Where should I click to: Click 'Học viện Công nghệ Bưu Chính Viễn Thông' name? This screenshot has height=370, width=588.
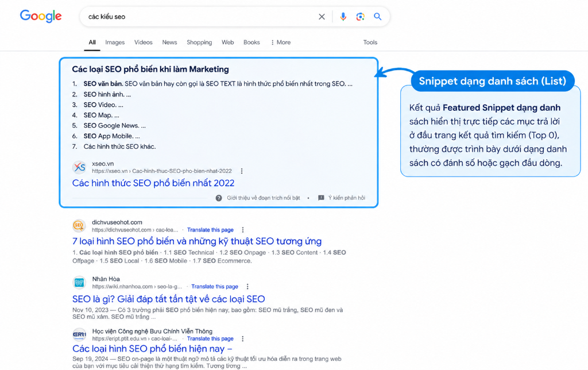coord(152,331)
